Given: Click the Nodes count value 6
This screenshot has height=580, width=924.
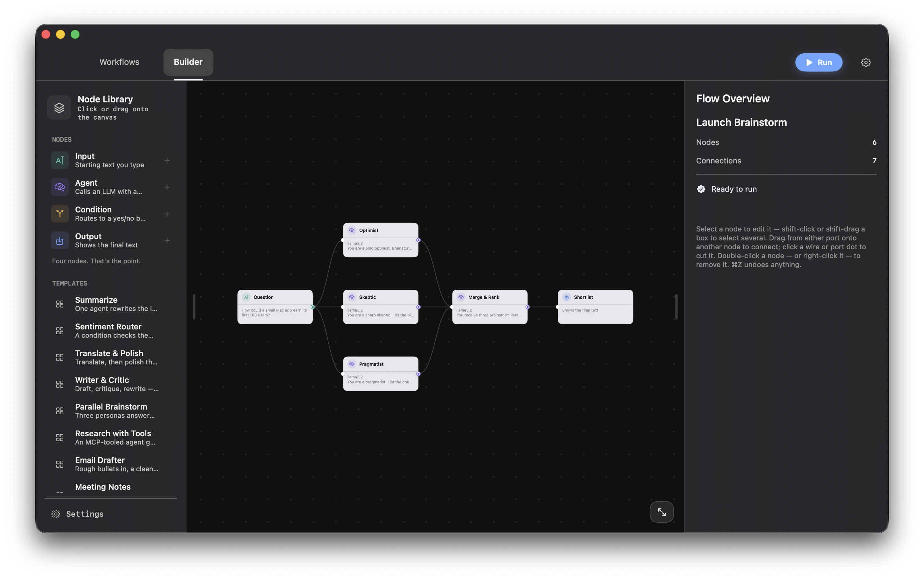Looking at the screenshot, I should (874, 142).
